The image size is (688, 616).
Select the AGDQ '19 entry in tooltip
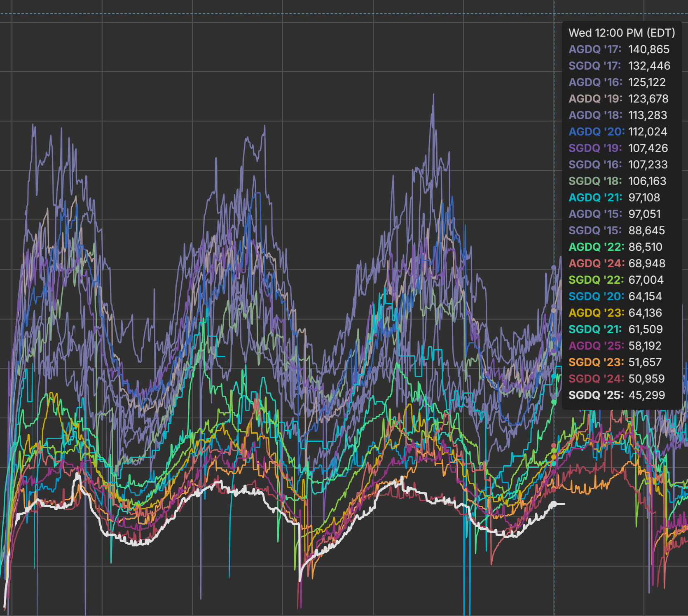(x=619, y=99)
